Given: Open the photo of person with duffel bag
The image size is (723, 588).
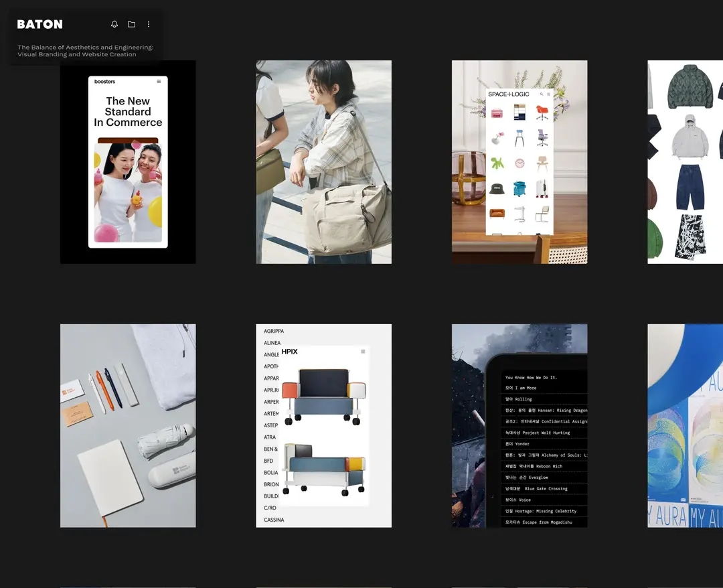Looking at the screenshot, I should 324,162.
